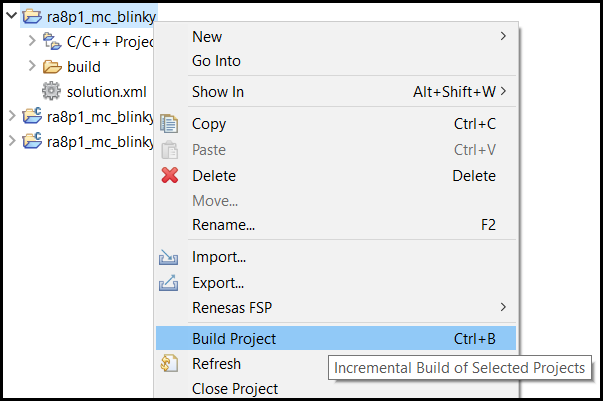Screen dimensions: 603x401
Task: Click the Refresh icon in context menu
Action: [169, 363]
